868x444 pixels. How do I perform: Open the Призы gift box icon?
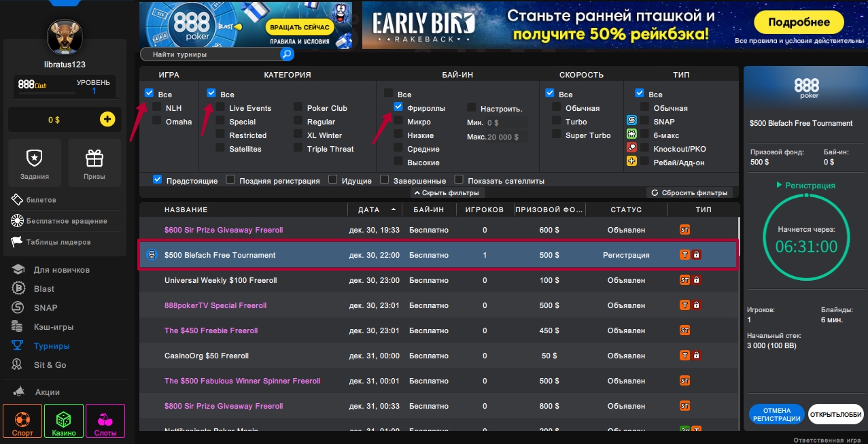(x=94, y=158)
